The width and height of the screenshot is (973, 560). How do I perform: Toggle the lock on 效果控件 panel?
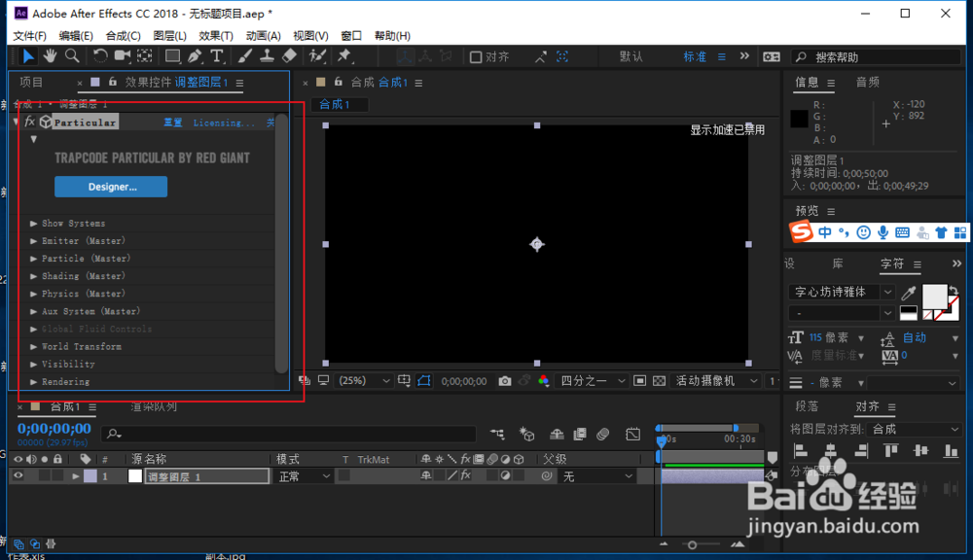(x=112, y=82)
